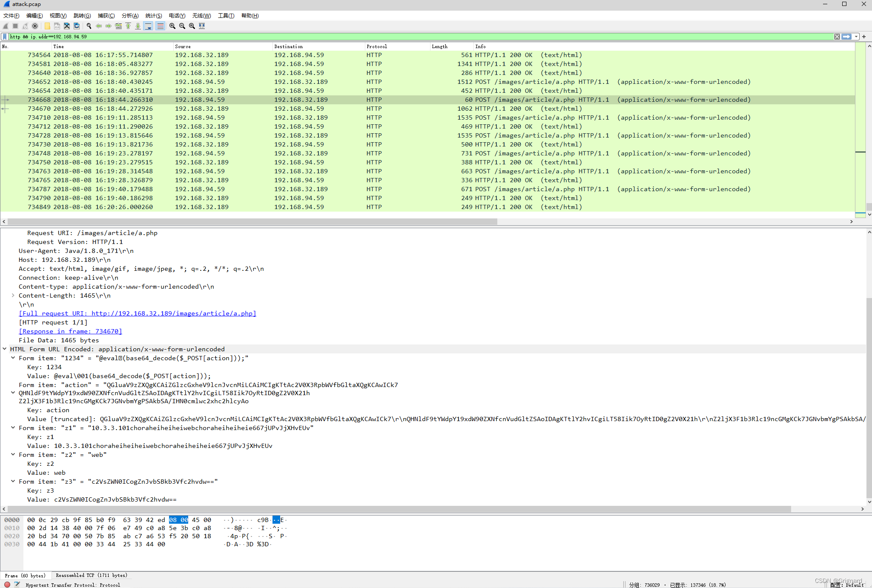
Task: Collapse the form item "action" node
Action: coord(13,393)
